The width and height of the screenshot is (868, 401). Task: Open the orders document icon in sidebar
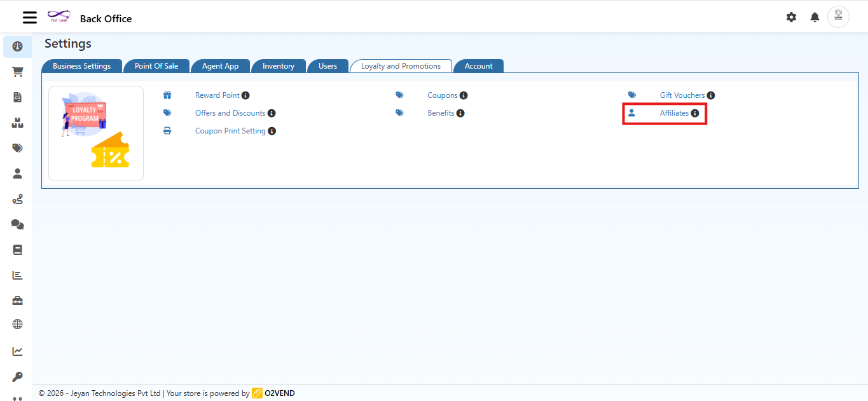coord(17,97)
